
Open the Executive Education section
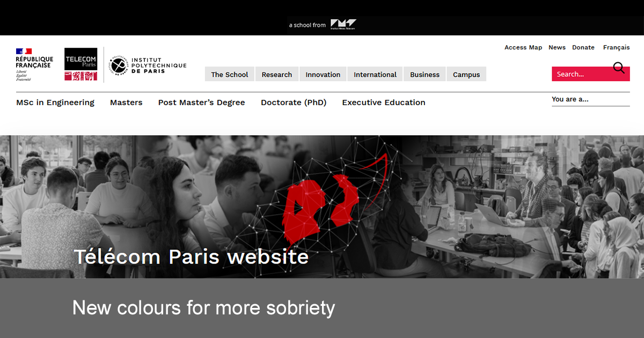click(384, 102)
